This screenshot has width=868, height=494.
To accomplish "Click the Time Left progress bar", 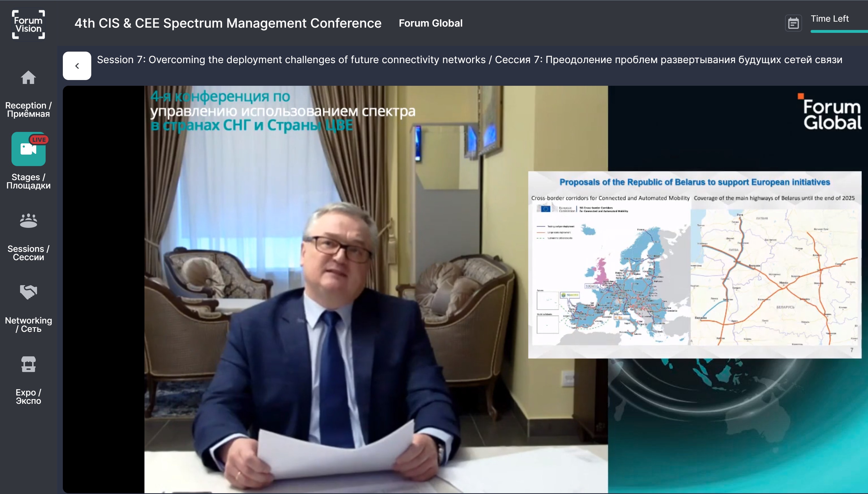I will click(839, 31).
